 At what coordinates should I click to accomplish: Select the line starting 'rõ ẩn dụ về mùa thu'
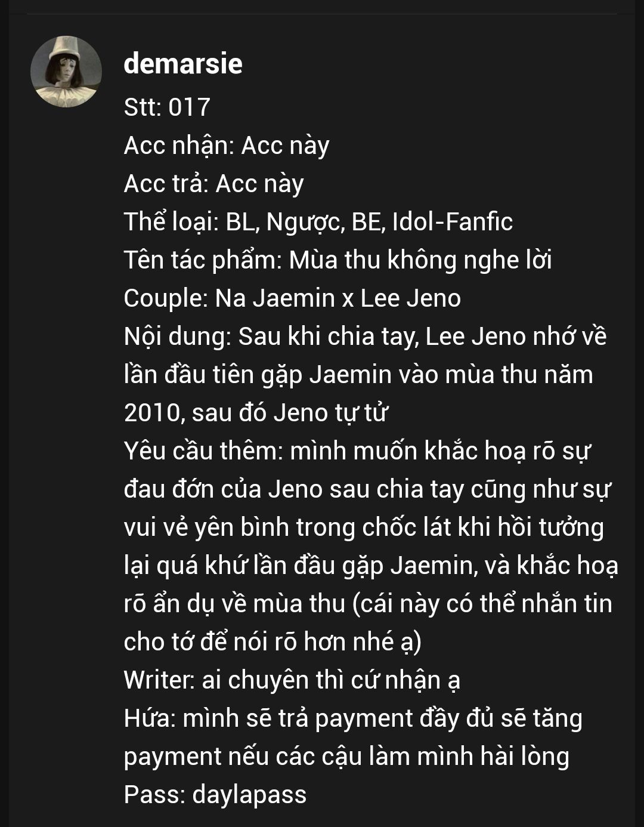click(368, 604)
